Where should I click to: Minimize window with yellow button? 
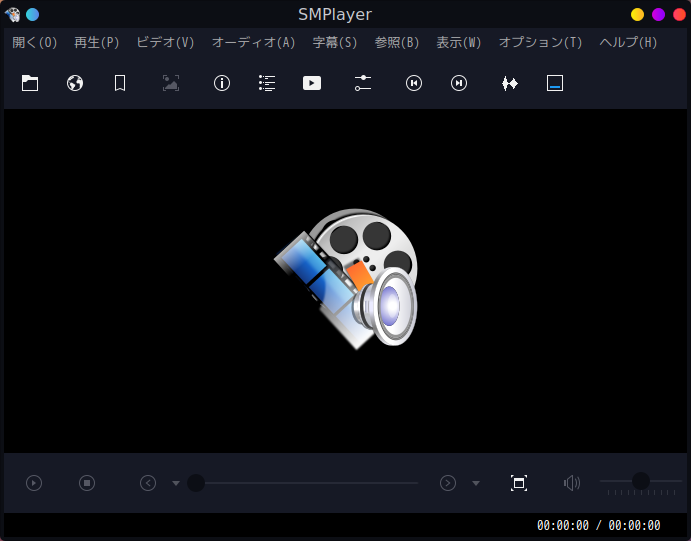tap(637, 15)
